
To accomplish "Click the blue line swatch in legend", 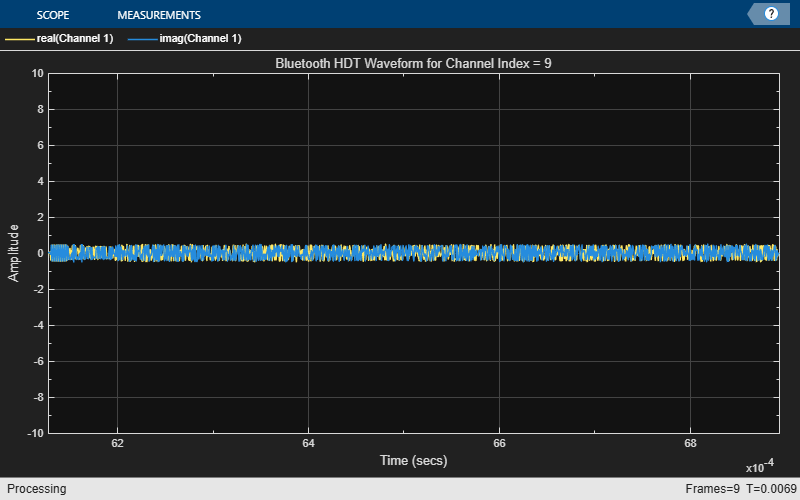I will 142,39.
